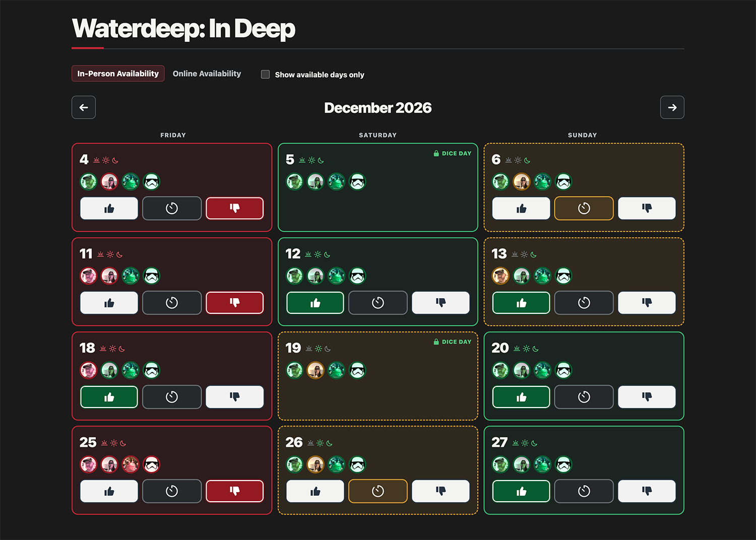Click green thumbs up on December 12

[x=315, y=303]
